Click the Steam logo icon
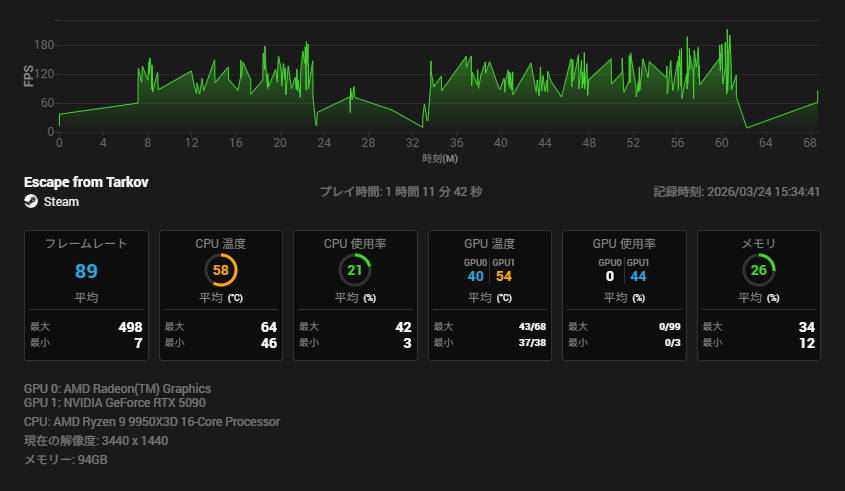This screenshot has width=845, height=491. point(31,201)
